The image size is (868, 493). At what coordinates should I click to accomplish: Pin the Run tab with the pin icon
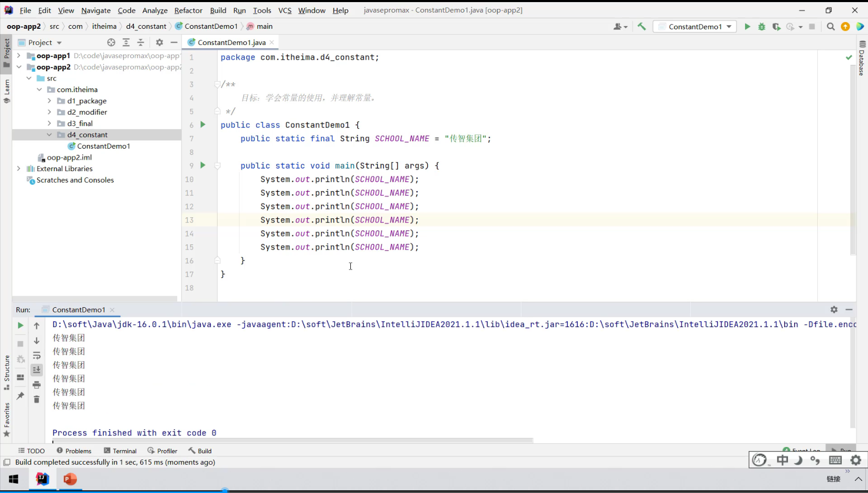point(20,396)
